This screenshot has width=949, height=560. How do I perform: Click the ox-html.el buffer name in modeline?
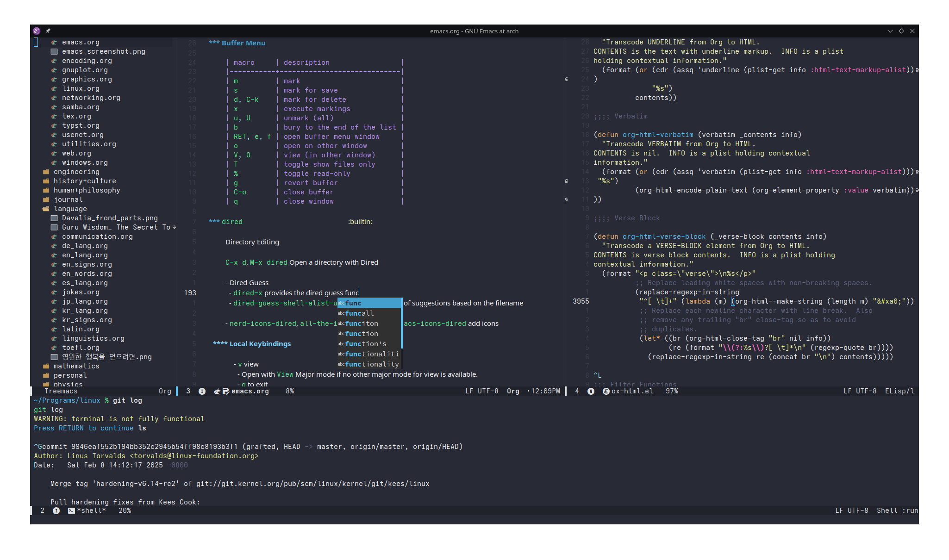point(632,391)
